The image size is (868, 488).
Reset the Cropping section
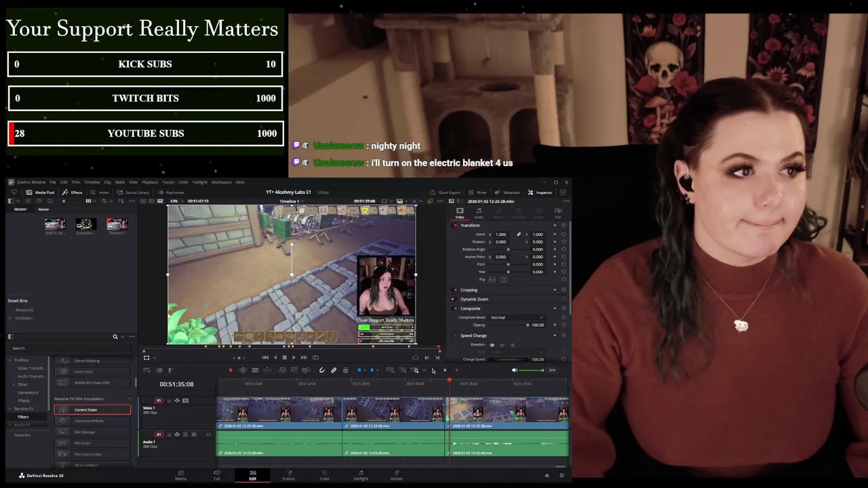(564, 290)
